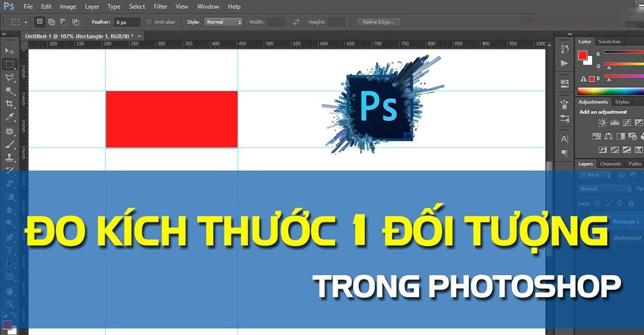Open the layer filter Kind dropdown

595,175
